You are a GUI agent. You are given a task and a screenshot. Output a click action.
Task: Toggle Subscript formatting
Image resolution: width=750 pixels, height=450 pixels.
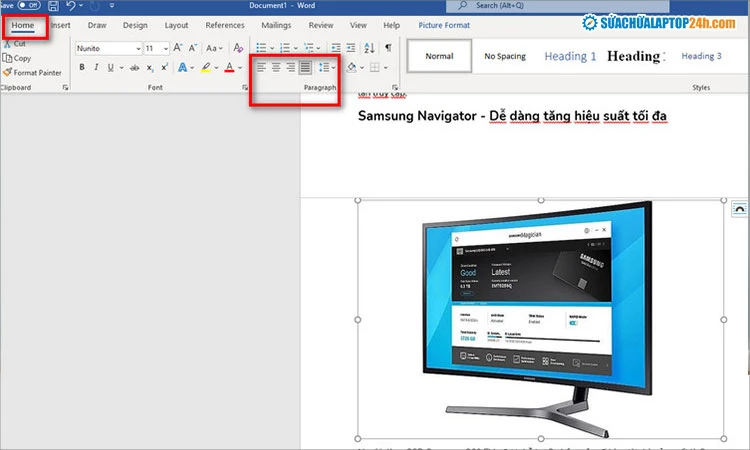[x=150, y=67]
